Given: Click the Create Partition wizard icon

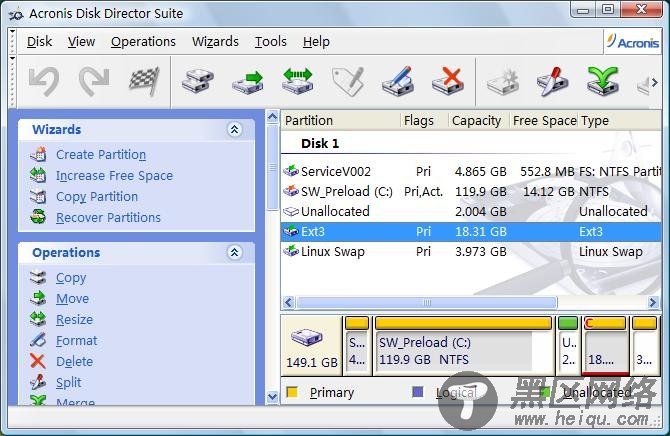Looking at the screenshot, I should 38,154.
